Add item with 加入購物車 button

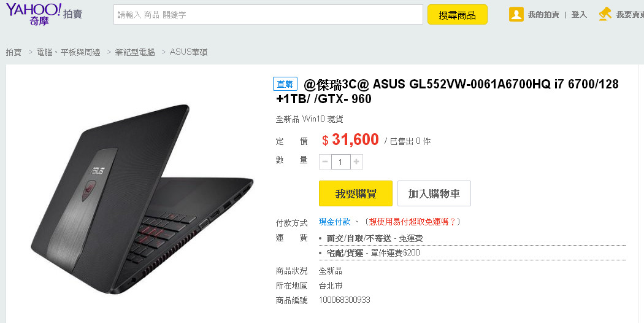(434, 193)
